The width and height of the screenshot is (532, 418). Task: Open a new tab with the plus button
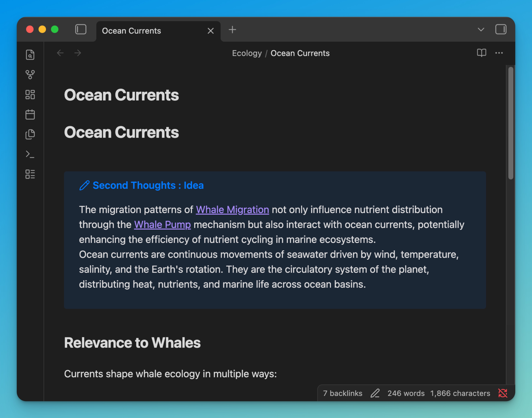click(x=232, y=30)
